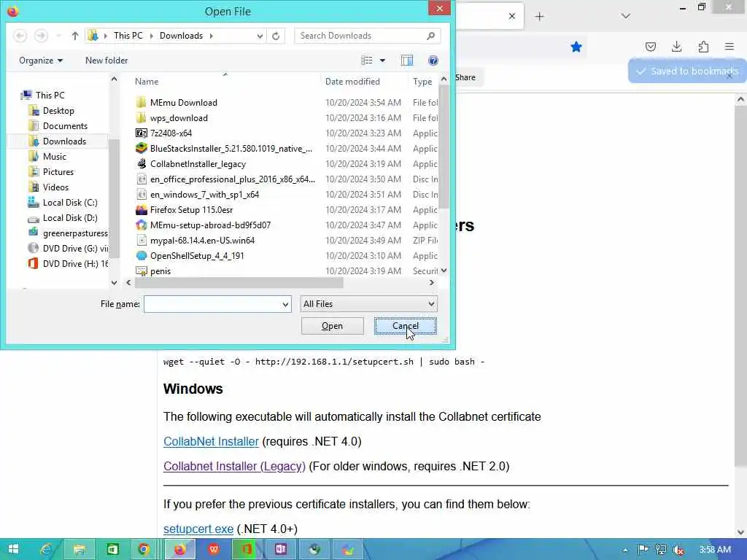Open the setupcert.exe link

click(x=198, y=529)
